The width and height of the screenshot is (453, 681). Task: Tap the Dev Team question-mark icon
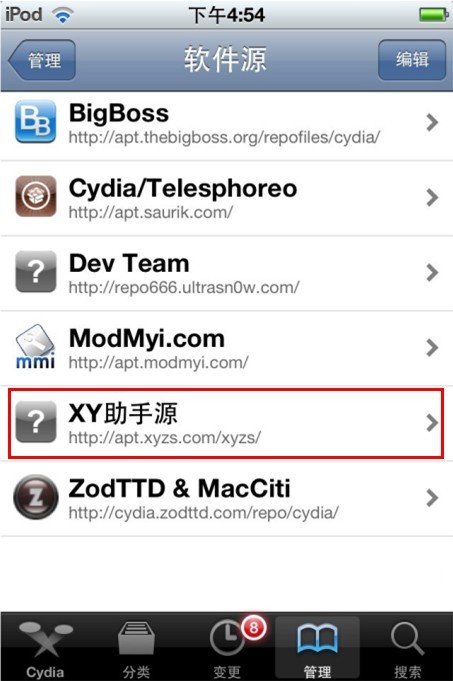[x=36, y=271]
